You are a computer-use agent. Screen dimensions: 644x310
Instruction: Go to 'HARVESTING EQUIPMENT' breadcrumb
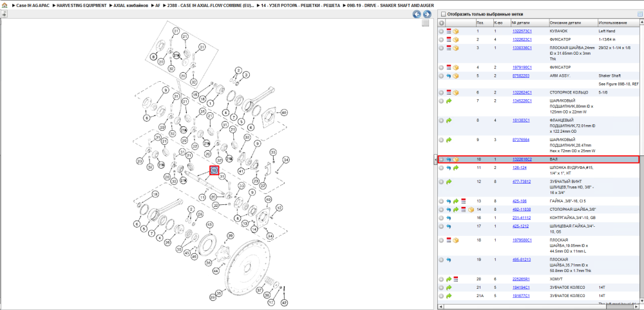tap(81, 6)
